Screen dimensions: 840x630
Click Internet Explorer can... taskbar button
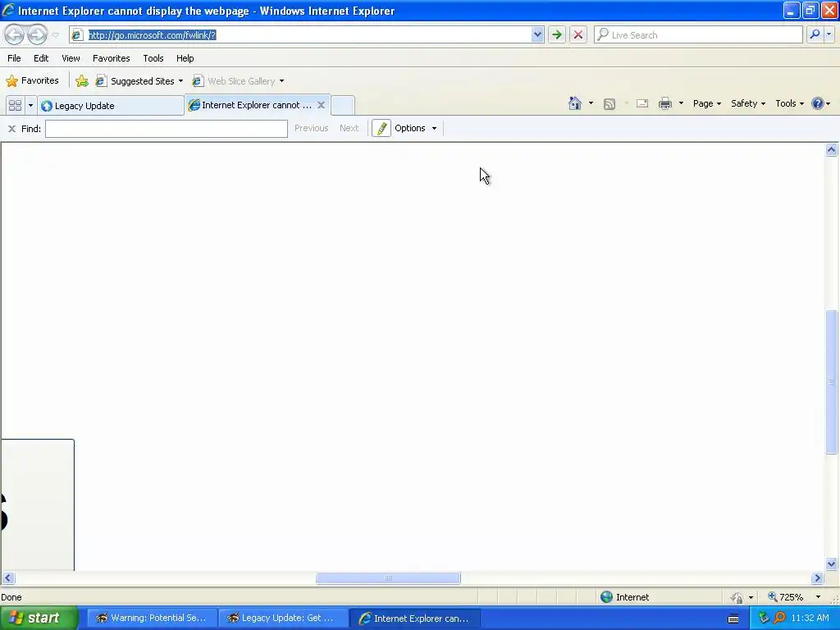tap(415, 619)
